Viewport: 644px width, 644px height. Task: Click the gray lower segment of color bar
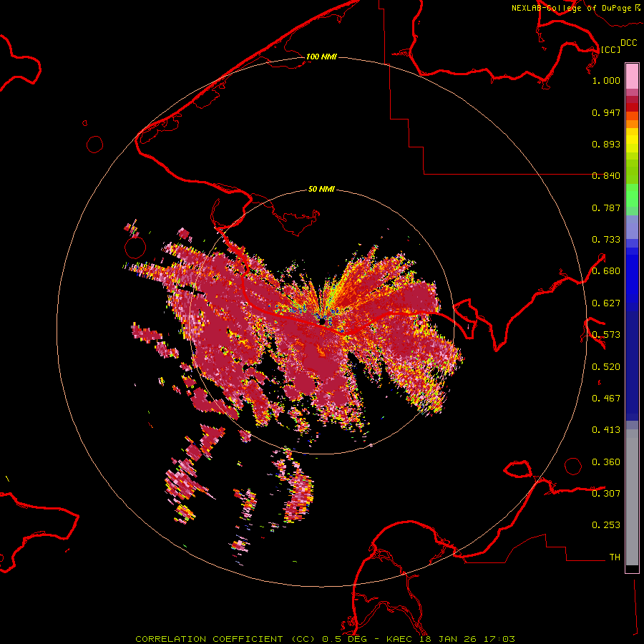(x=632, y=497)
